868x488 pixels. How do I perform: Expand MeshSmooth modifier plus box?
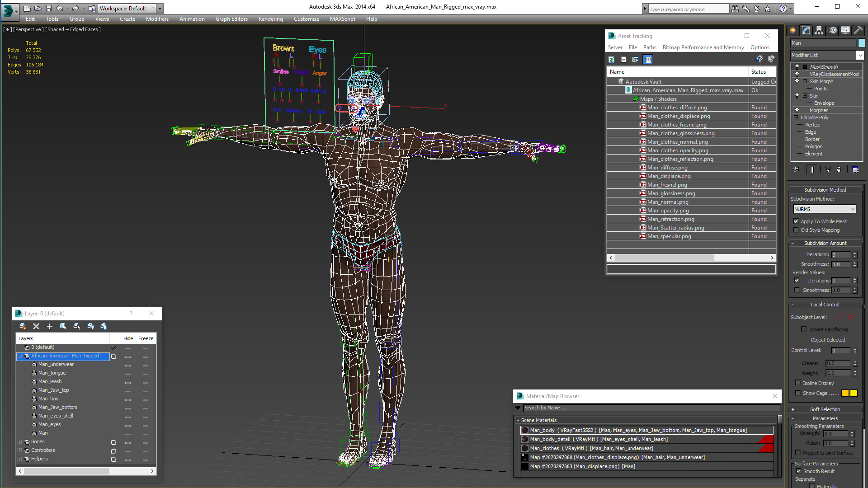coord(805,67)
